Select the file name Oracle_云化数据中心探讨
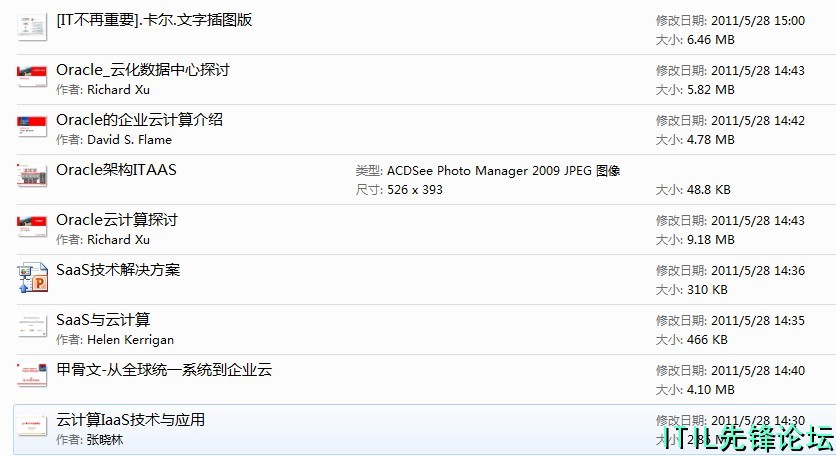Screen dimensions: 836x456 tap(143, 70)
